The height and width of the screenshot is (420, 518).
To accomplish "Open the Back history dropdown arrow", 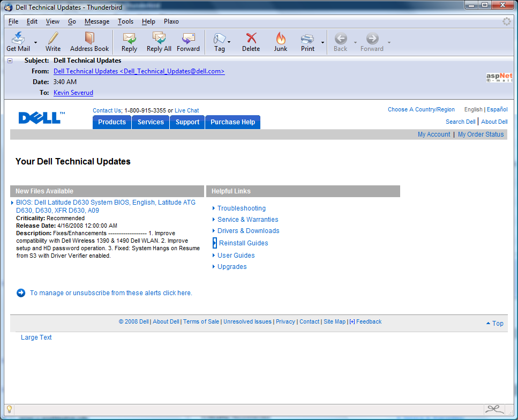I will click(x=356, y=42).
